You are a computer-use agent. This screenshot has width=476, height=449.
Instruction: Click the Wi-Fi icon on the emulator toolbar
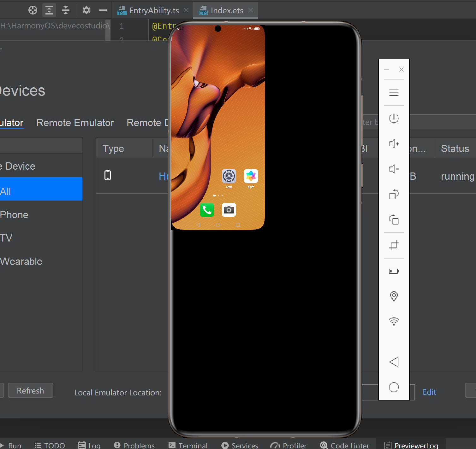click(394, 322)
